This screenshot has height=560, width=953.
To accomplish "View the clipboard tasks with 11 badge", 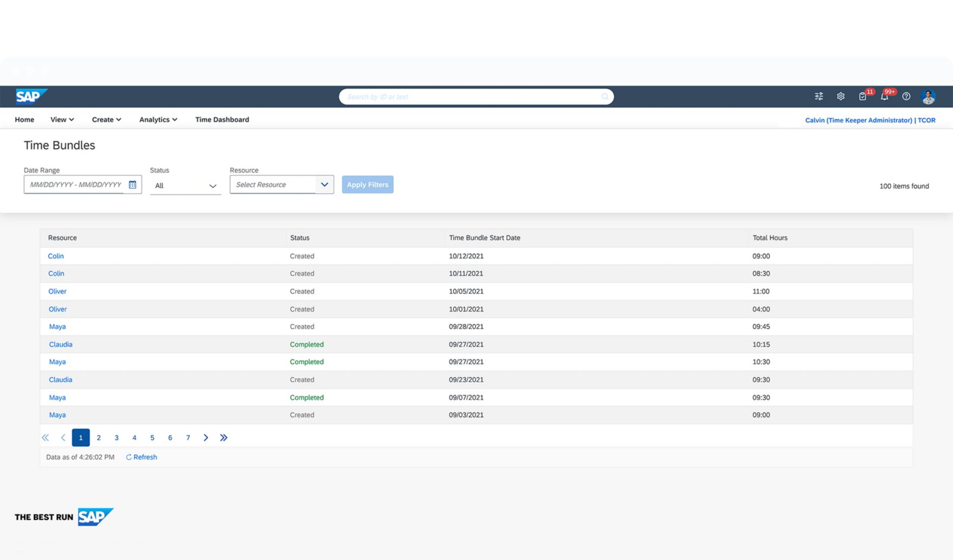I will click(x=862, y=96).
